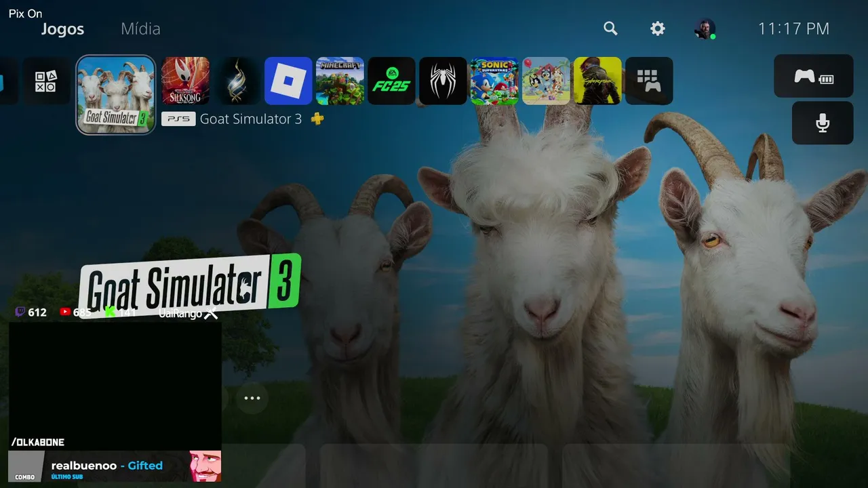Screen dimensions: 868x488
Task: Select the Bluey game tile
Action: click(x=546, y=81)
